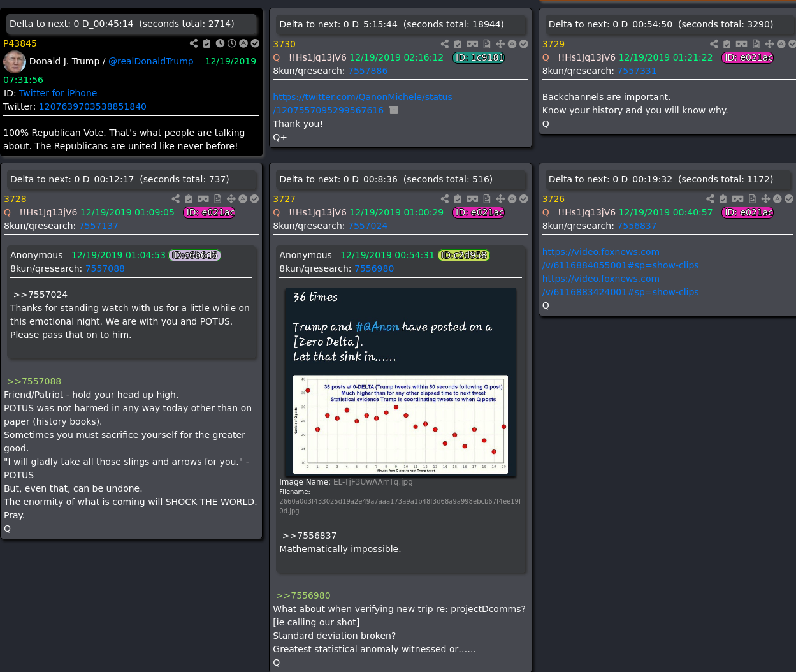Click file image icon on post 3729

pyautogui.click(x=756, y=44)
